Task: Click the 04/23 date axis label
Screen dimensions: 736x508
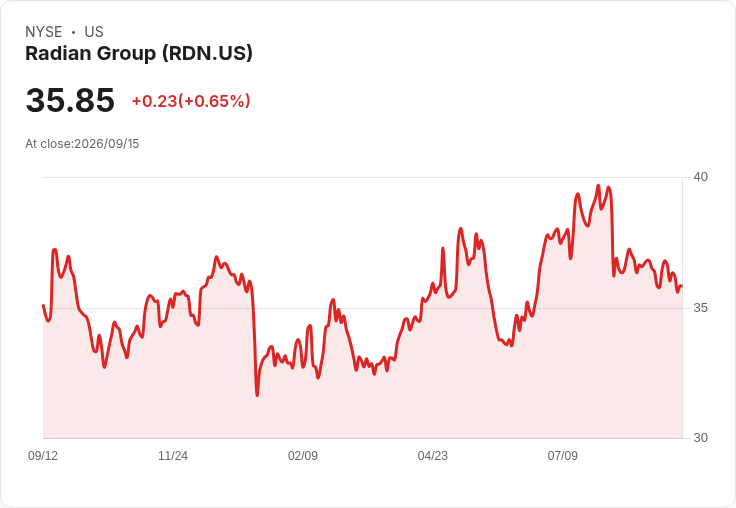Action: tap(433, 455)
